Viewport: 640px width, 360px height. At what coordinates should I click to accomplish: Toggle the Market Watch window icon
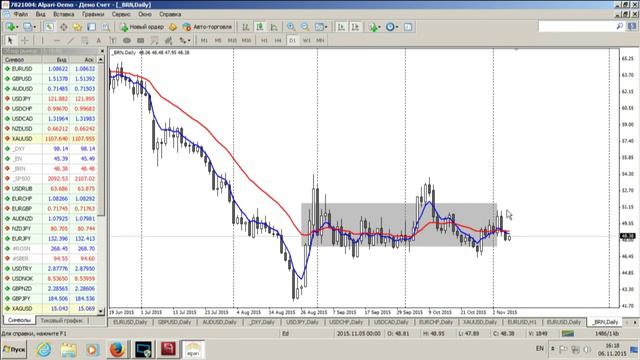(49, 27)
